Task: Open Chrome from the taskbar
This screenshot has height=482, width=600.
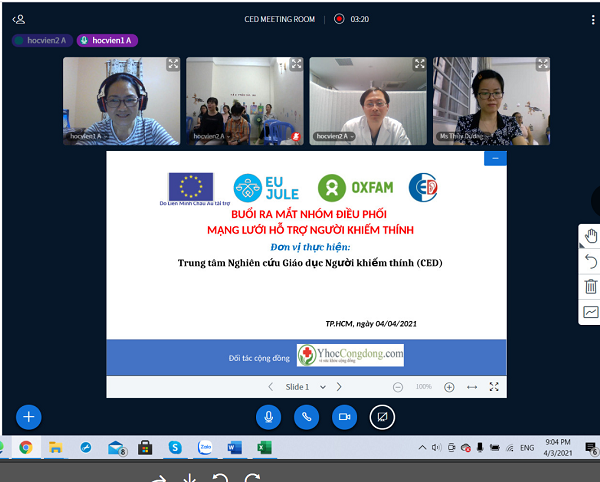Action: tap(26, 447)
